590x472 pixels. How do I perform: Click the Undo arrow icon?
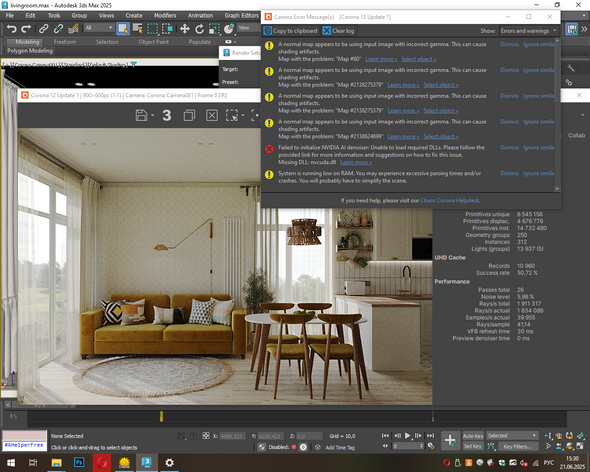click(x=12, y=29)
